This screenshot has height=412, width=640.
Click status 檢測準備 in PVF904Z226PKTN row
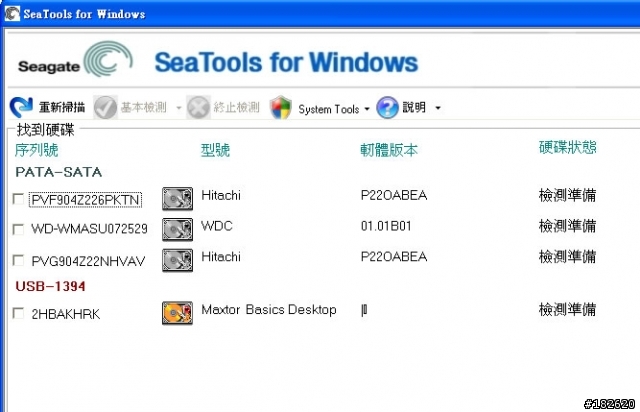(567, 195)
